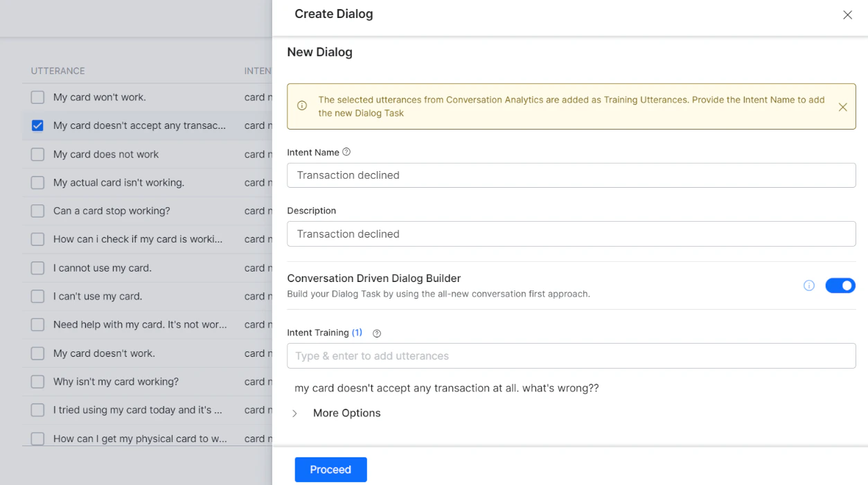Click inside the Description text field

(571, 233)
